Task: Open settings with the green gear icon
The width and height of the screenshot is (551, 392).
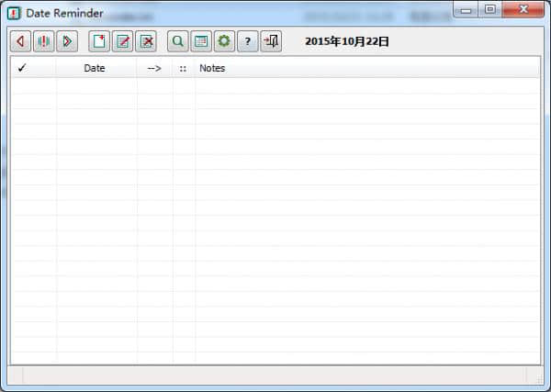Action: [x=224, y=41]
